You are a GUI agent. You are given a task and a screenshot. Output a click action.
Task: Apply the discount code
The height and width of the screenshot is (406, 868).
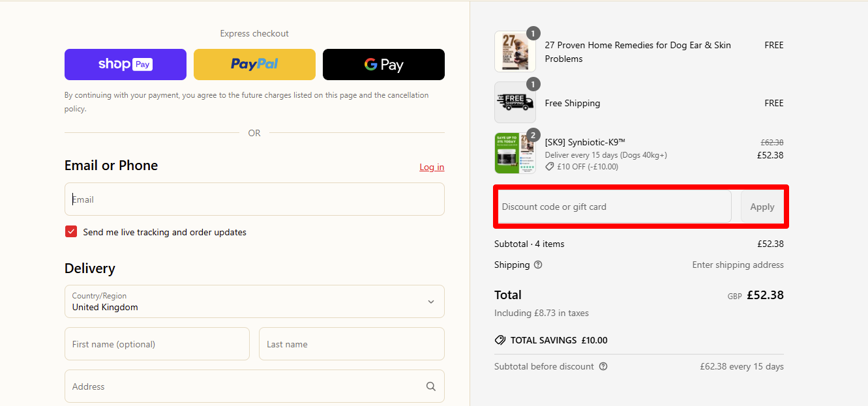pos(762,207)
